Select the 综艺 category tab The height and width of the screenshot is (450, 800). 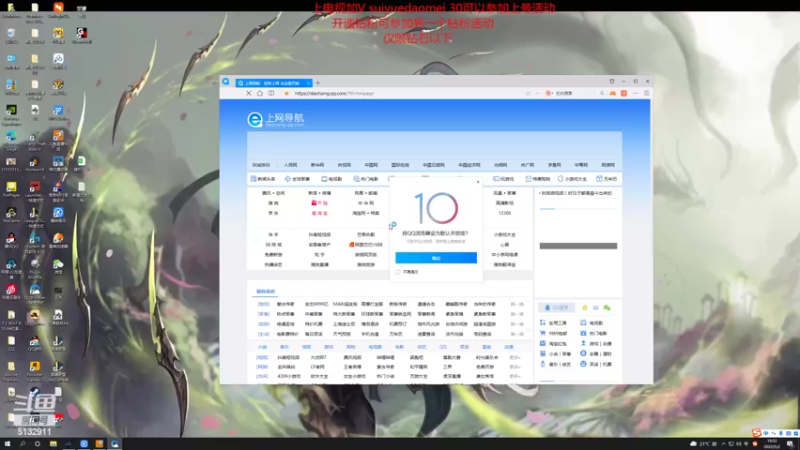coord(421,347)
